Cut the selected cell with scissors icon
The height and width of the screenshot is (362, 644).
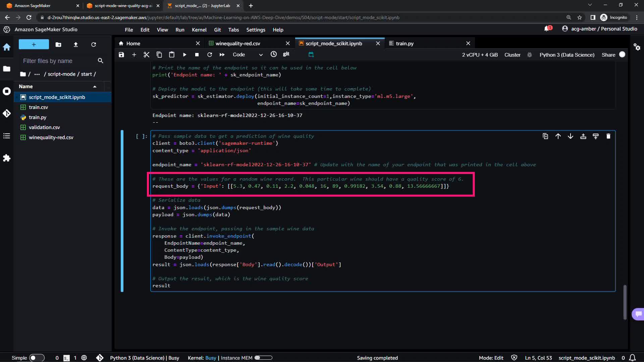pos(147,55)
